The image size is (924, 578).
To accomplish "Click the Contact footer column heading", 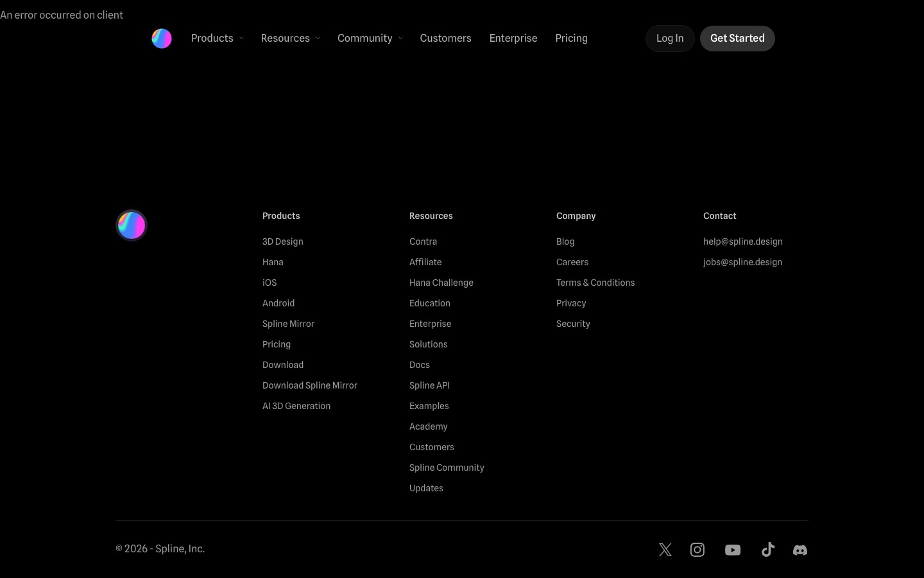I will pyautogui.click(x=720, y=216).
